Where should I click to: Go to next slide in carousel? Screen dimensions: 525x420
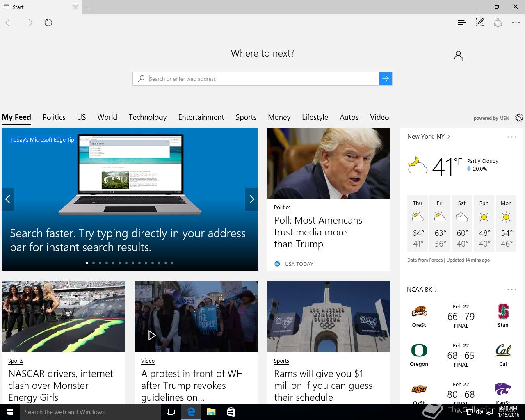click(251, 199)
